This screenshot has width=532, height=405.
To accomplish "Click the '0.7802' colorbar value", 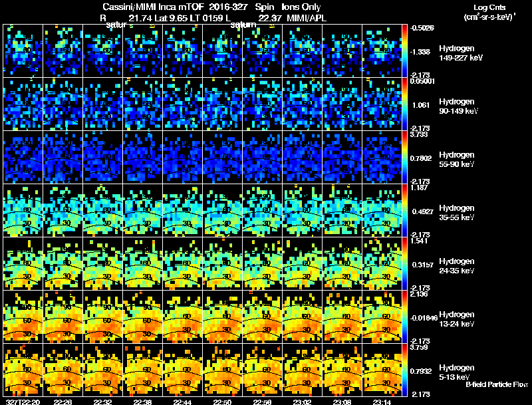I will coord(421,158).
